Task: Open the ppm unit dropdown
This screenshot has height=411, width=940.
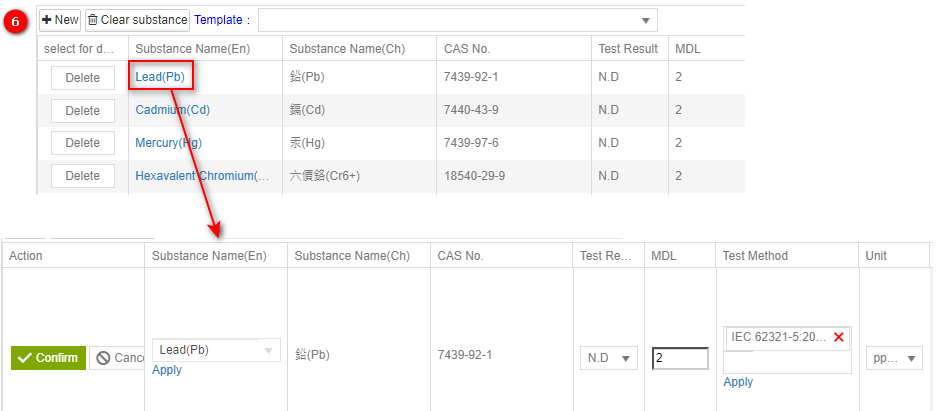Action: [x=894, y=358]
